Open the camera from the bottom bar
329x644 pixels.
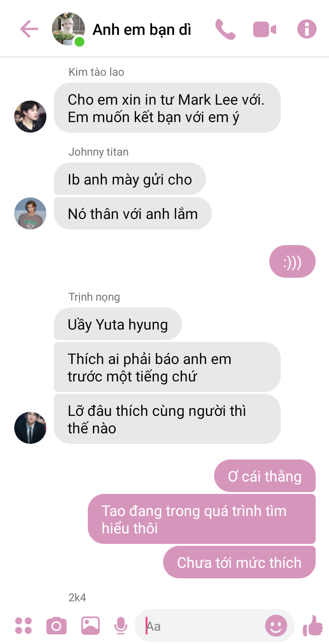(57, 626)
